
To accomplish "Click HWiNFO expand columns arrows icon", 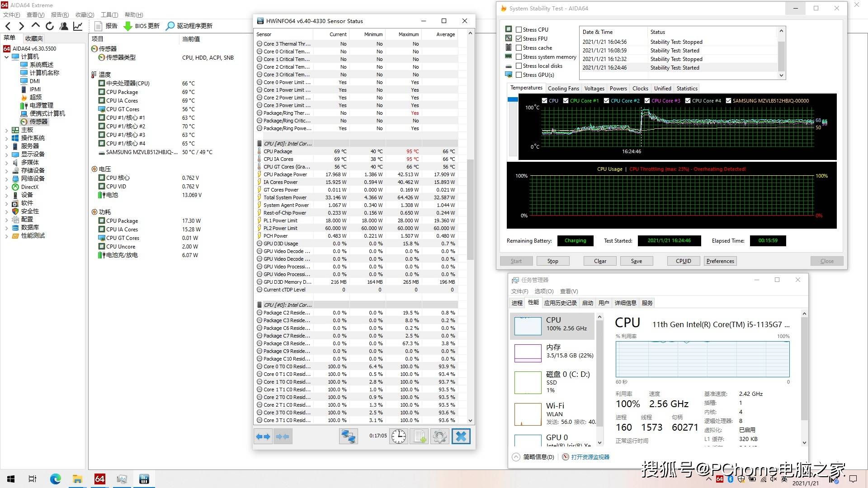I will point(263,436).
